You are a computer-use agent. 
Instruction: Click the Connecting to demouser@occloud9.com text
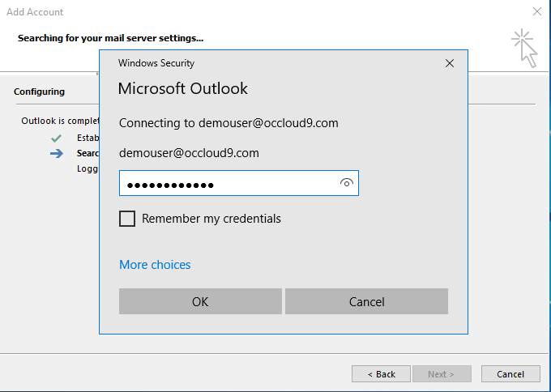coord(229,123)
